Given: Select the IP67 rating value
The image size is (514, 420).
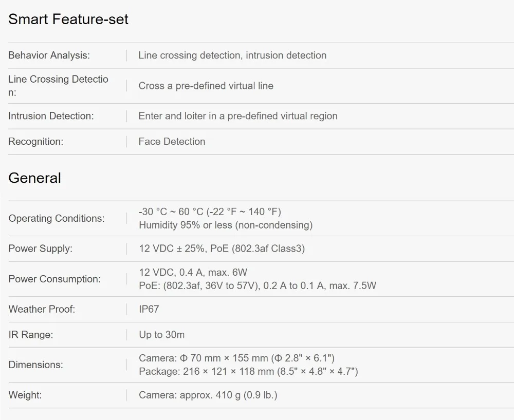Looking at the screenshot, I should [x=149, y=310].
